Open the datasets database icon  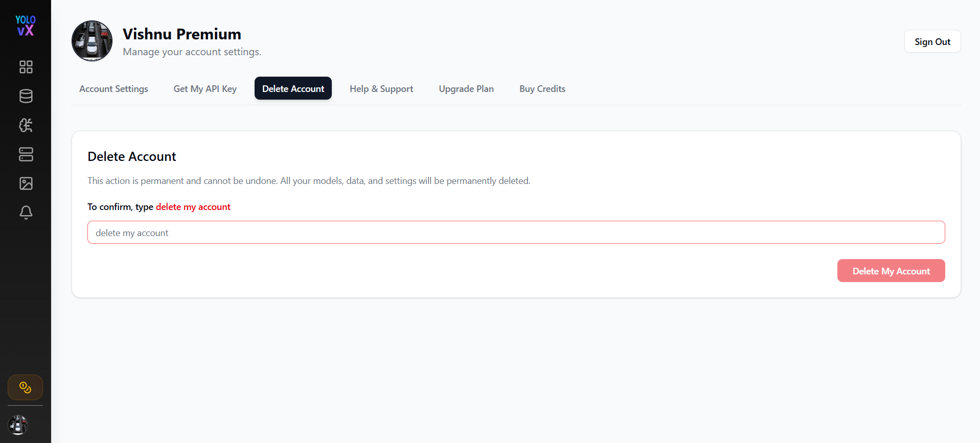26,96
